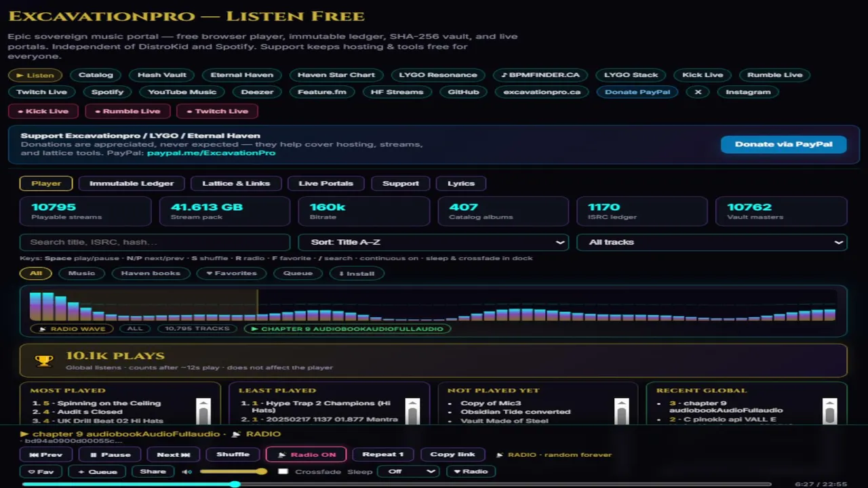The width and height of the screenshot is (868, 488).
Task: Open the BPMFINDER.CA link
Action: (540, 75)
